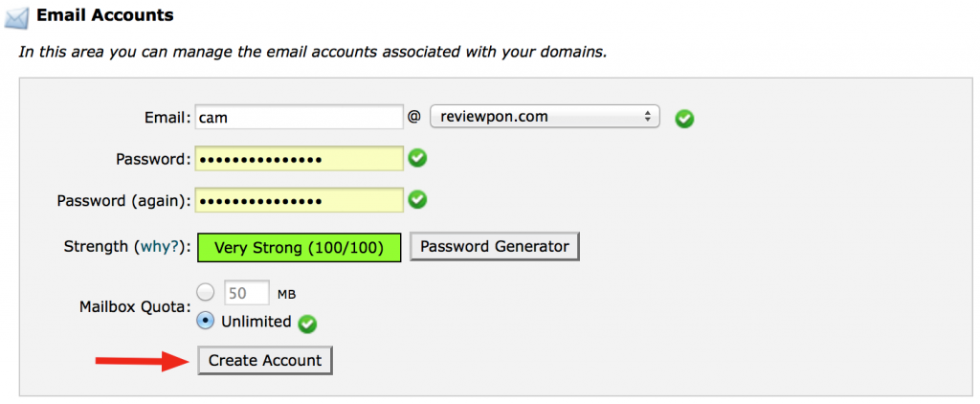Click the green checkmark next to first Password field
The height and width of the screenshot is (404, 980).
click(x=417, y=158)
